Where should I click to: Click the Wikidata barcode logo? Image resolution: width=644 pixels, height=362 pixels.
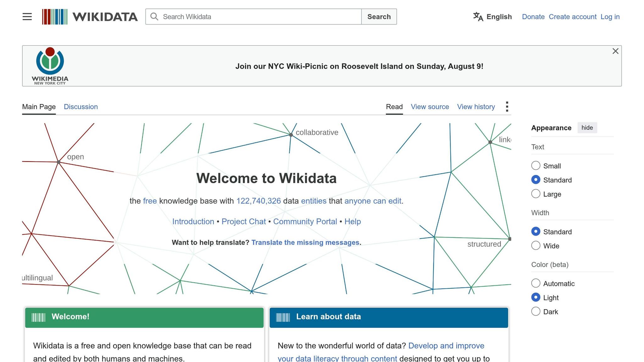55,17
